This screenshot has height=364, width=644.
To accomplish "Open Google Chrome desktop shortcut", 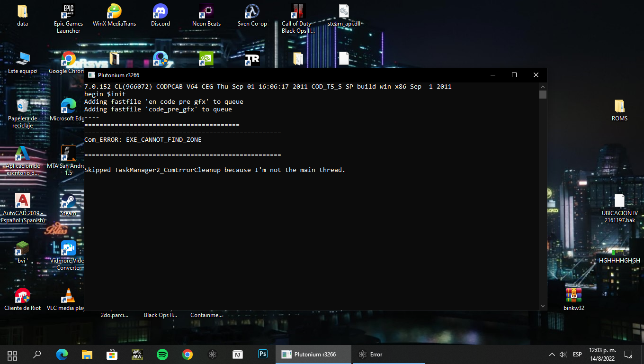I will pos(67,63).
